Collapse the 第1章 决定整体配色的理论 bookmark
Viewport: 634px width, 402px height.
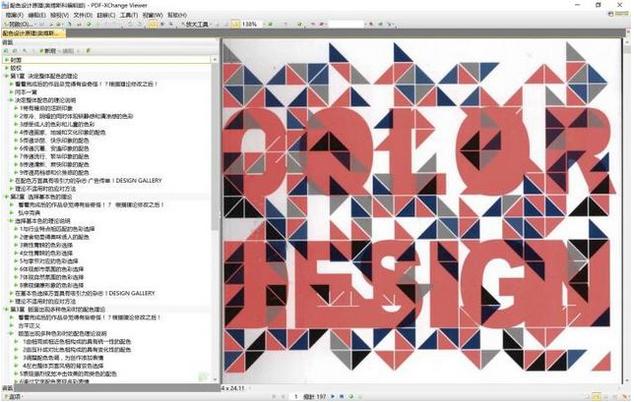click(4, 76)
